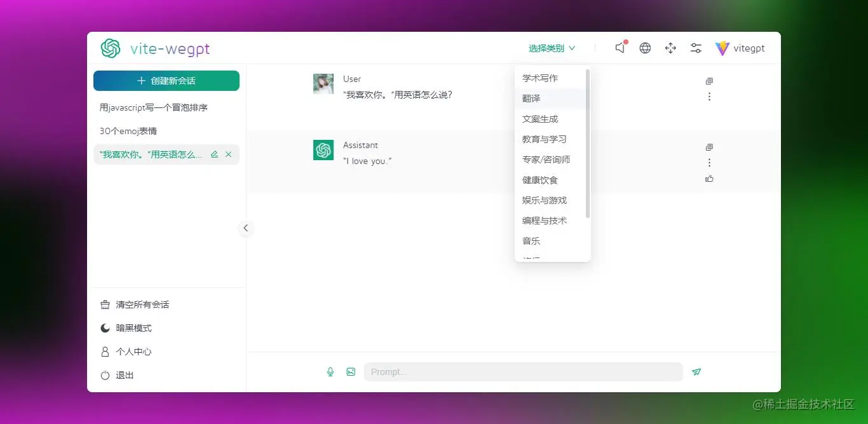Click the edit pencil icon on the active conversation
Screen dimensions: 868x424
point(214,154)
